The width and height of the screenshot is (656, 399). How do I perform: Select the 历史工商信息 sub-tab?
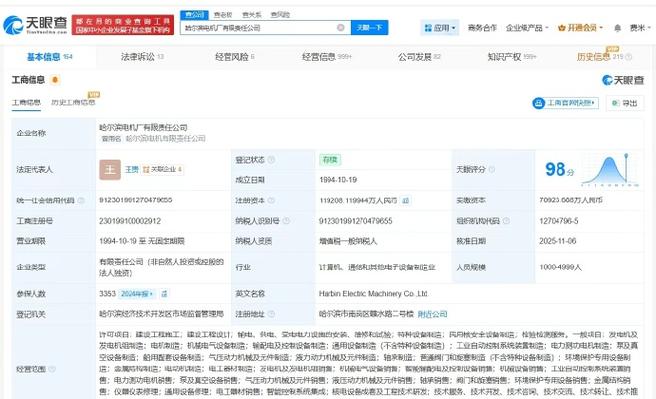[73, 102]
